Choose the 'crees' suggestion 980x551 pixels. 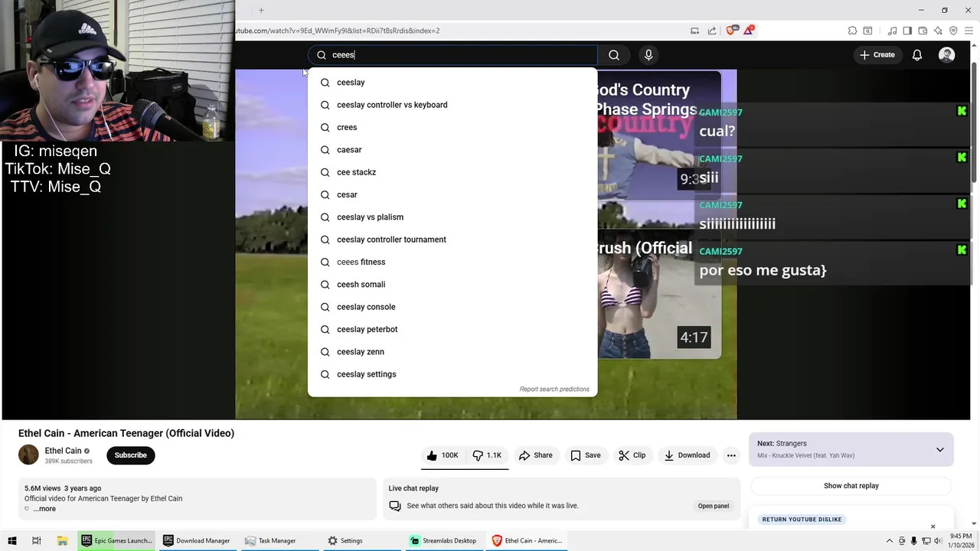(452, 127)
